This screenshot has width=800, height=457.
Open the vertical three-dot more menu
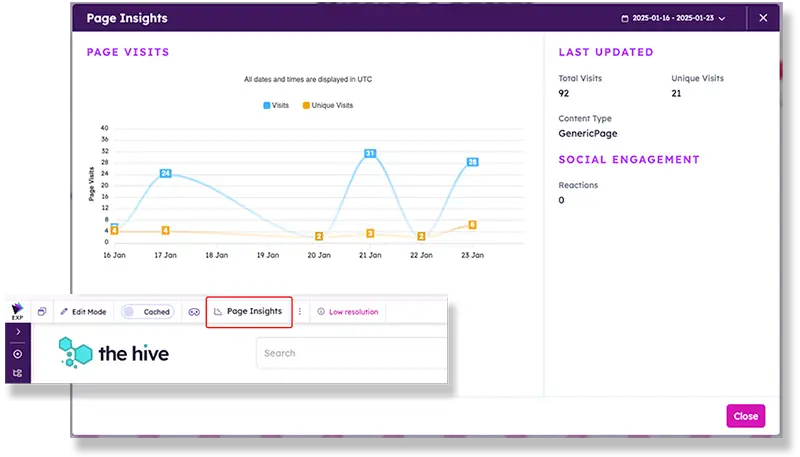(x=300, y=312)
